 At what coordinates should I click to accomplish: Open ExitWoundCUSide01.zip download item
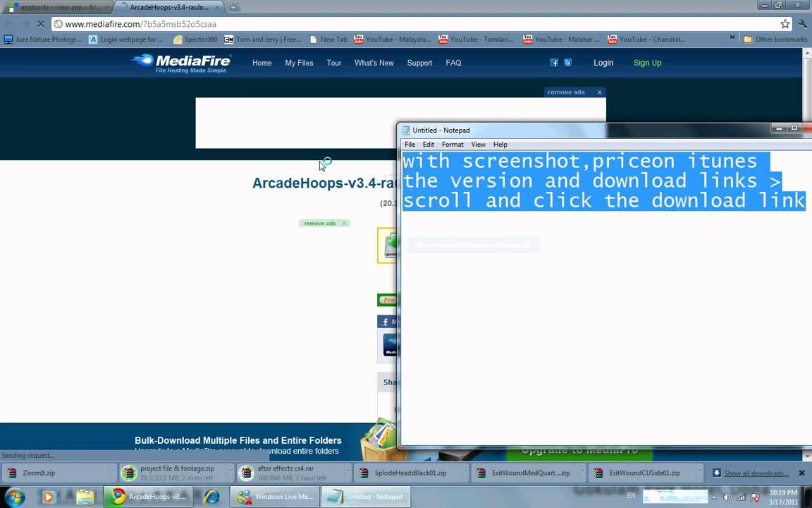click(641, 473)
